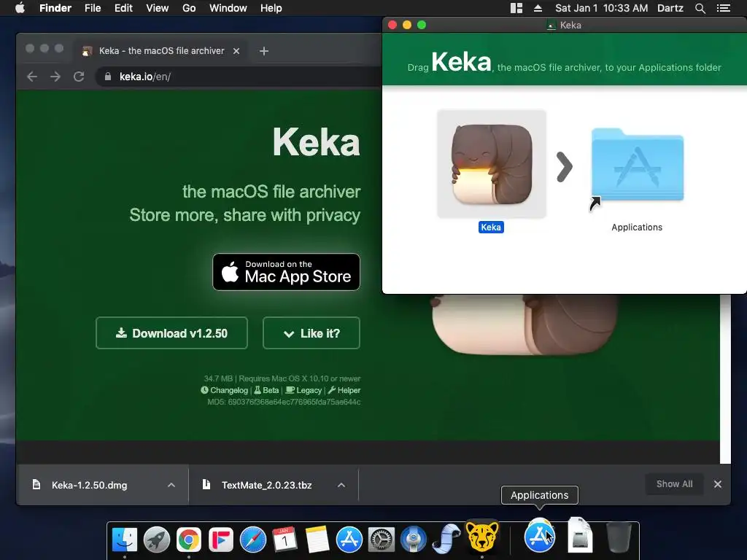The height and width of the screenshot is (560, 747).
Task: Open Trash from the dock
Action: coord(619,537)
